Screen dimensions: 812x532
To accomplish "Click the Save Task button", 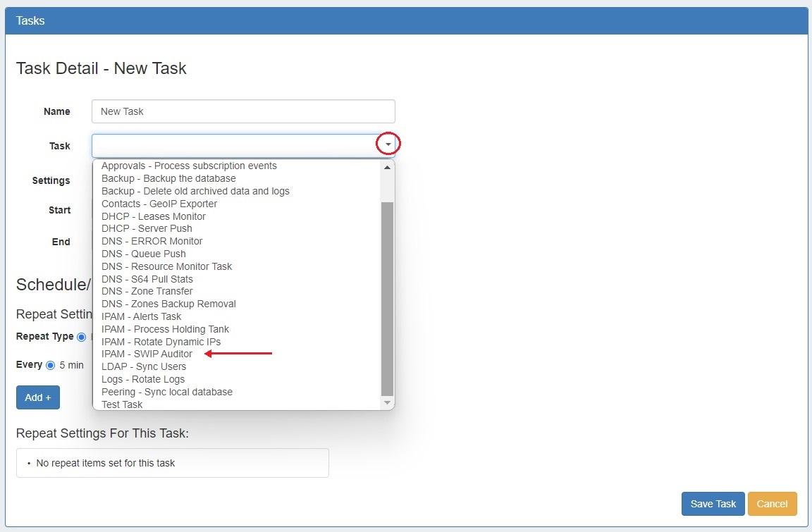I will (713, 504).
